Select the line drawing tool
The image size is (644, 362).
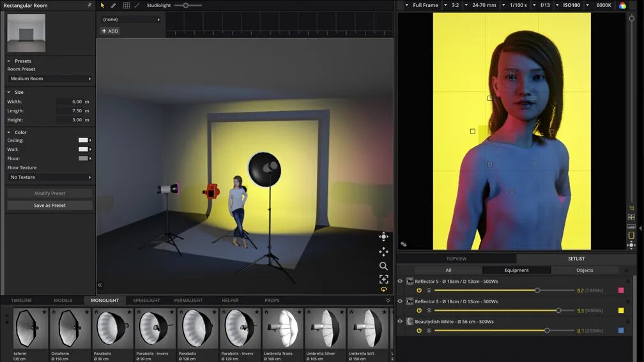[137, 5]
